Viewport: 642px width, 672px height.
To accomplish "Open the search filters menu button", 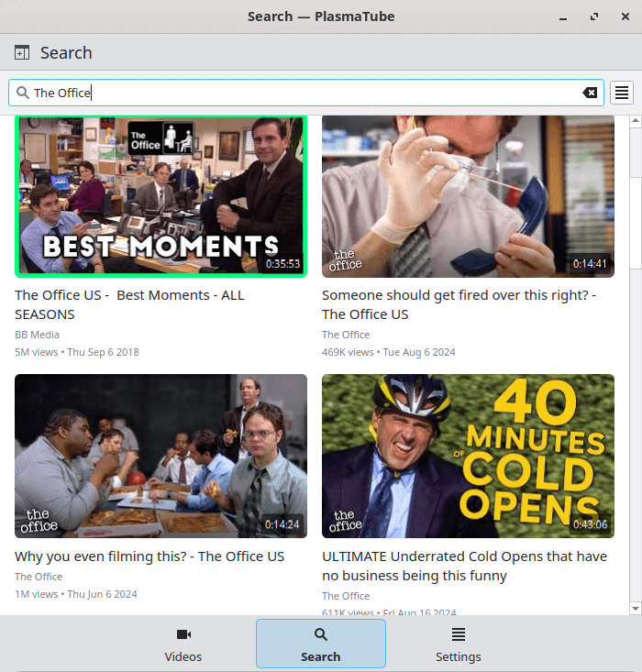I will [x=622, y=93].
